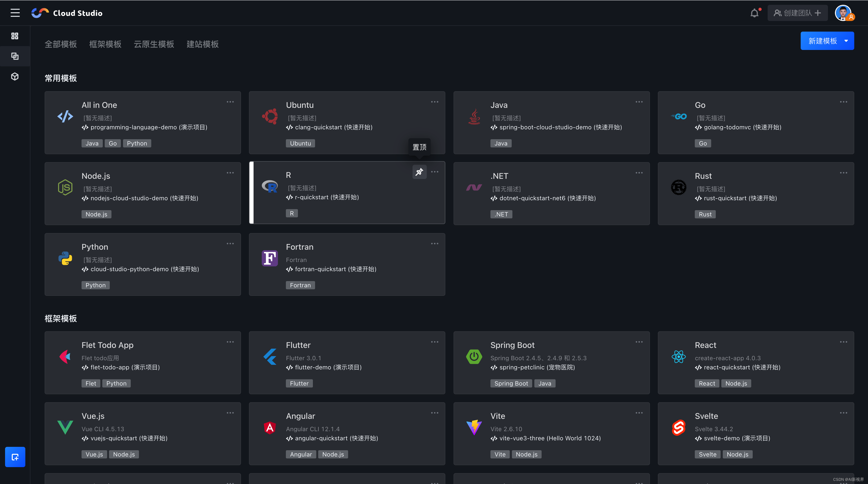Expand the 新建模板 dropdown arrow
Viewport: 868px width, 484px height.
click(846, 41)
